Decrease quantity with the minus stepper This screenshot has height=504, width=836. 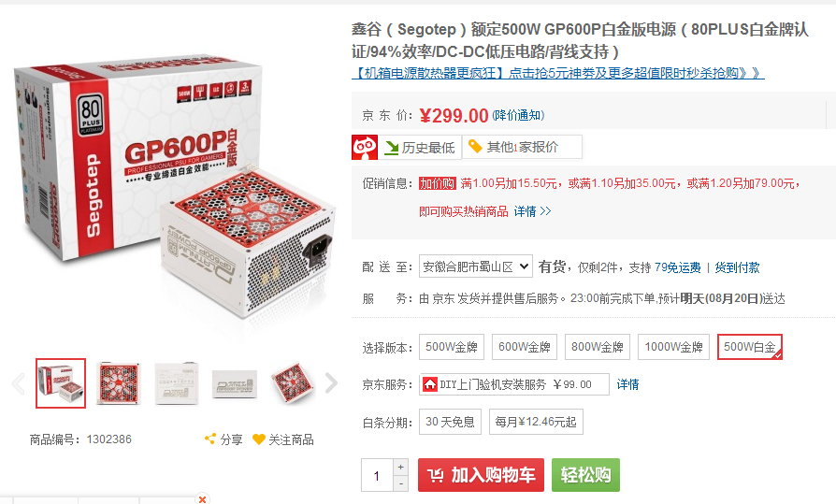[x=401, y=483]
